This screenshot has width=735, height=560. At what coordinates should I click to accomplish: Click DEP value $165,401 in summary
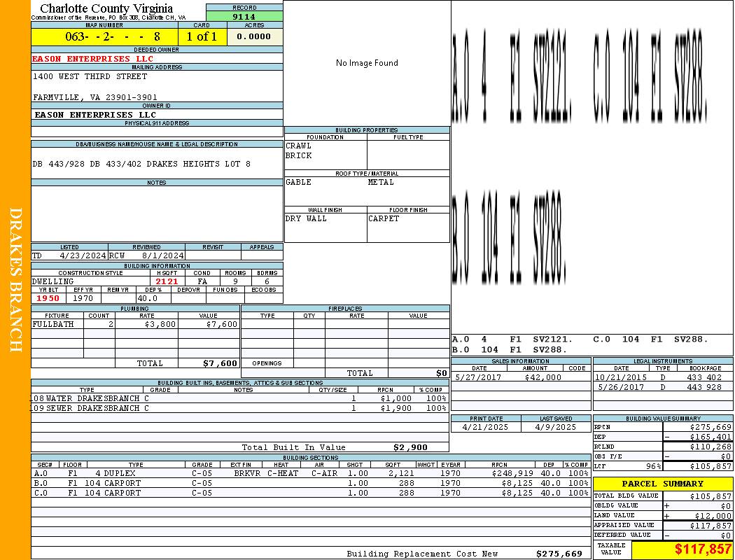(x=710, y=437)
